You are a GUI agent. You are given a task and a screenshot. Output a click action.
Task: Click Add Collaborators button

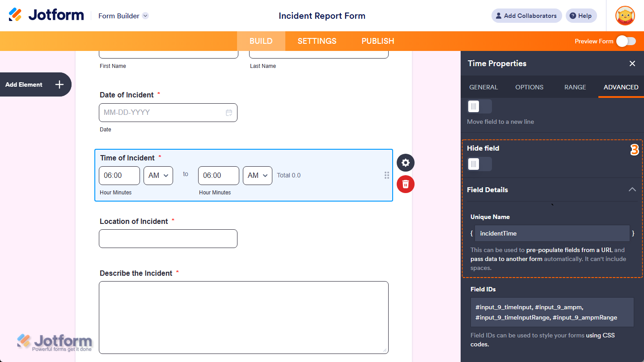coord(527,16)
